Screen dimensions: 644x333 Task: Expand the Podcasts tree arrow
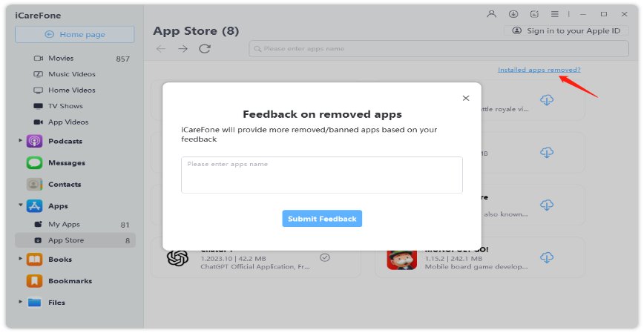click(20, 140)
